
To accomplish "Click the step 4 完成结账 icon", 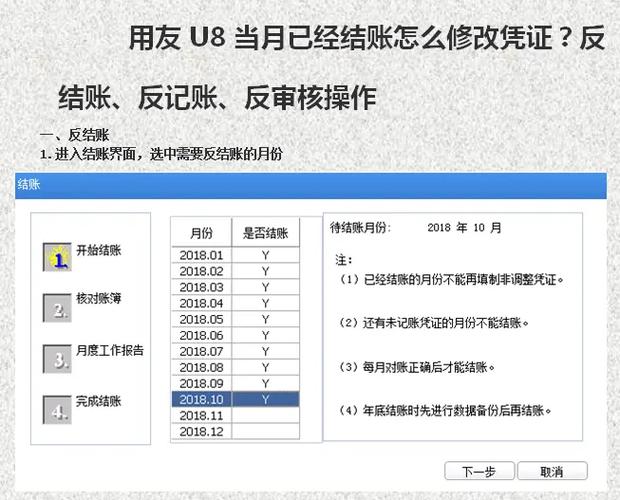I will tap(57, 409).
